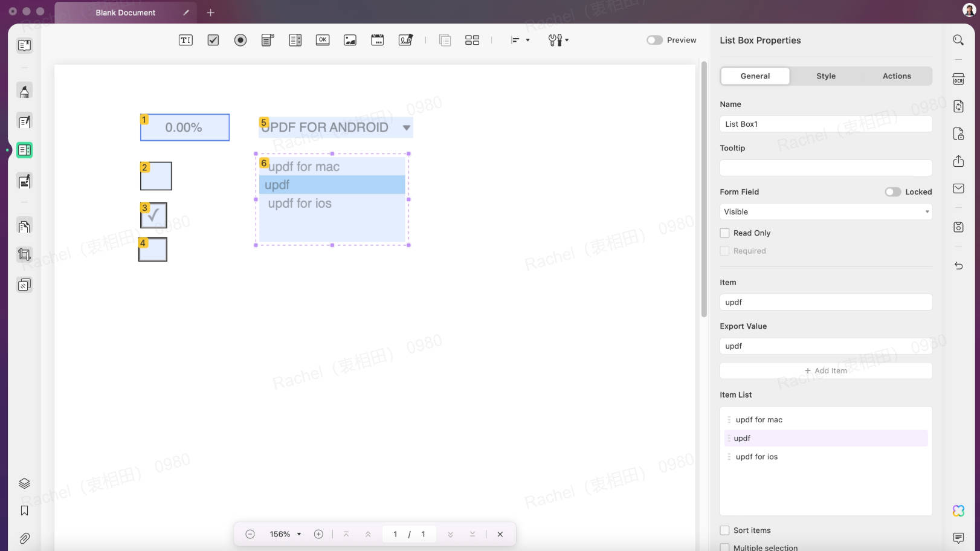
Task: Select the Radio Button tool
Action: 240,40
